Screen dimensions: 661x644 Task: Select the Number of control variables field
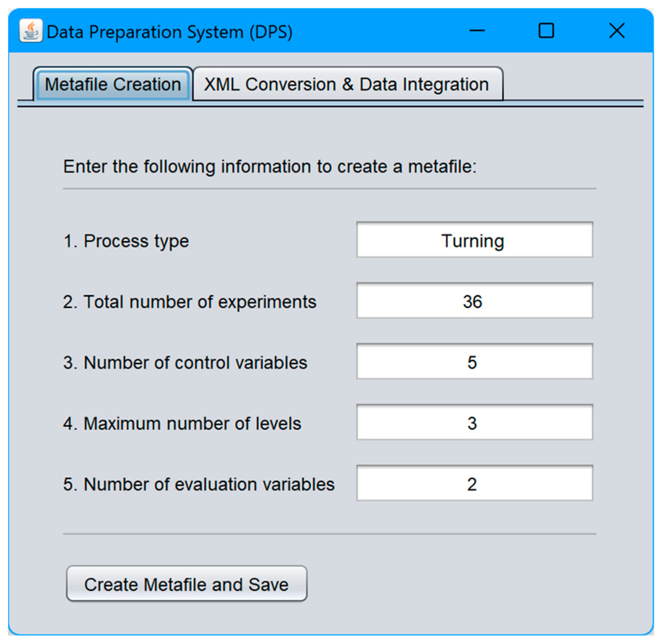pyautogui.click(x=474, y=362)
